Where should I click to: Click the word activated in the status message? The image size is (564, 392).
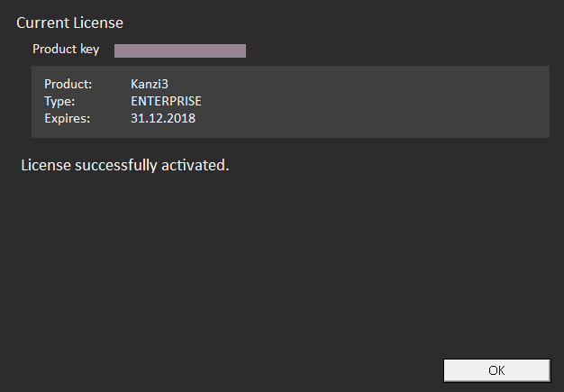click(197, 166)
